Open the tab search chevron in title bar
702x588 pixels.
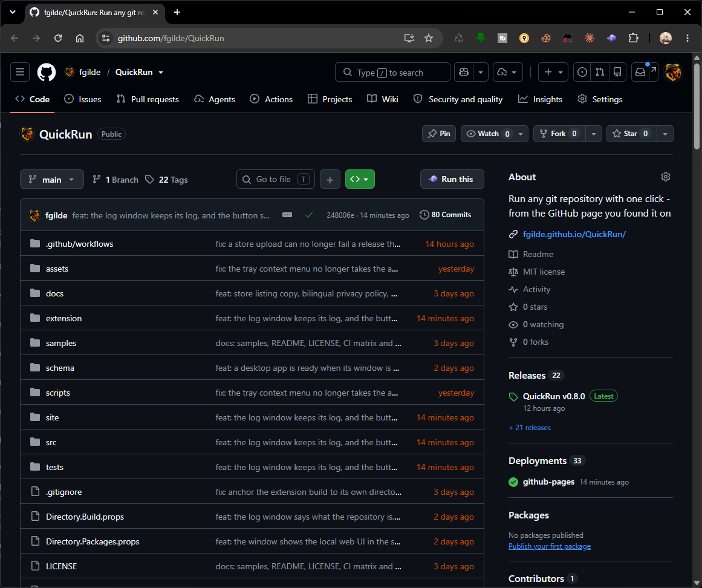[13, 12]
